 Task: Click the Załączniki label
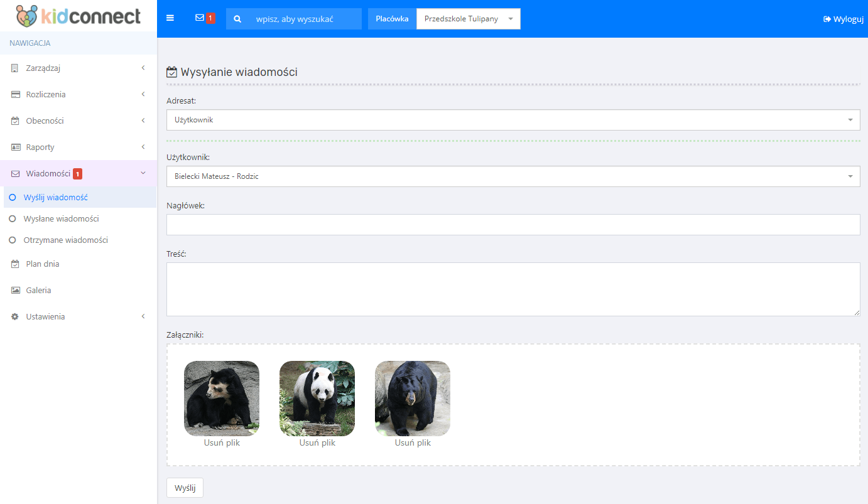point(185,335)
